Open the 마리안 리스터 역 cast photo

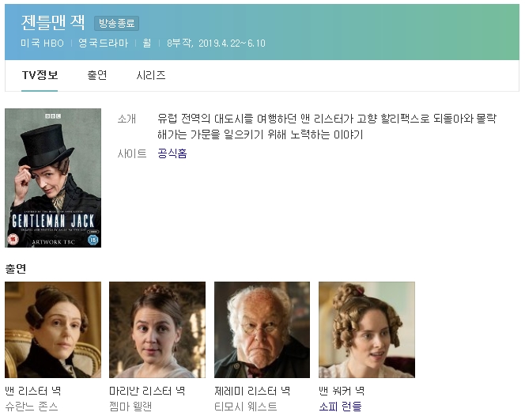coord(157,330)
